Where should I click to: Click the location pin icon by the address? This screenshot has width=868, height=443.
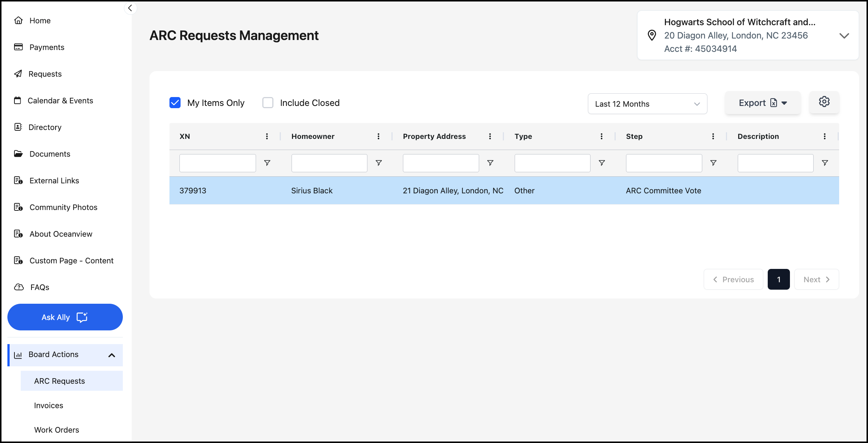pyautogui.click(x=652, y=35)
